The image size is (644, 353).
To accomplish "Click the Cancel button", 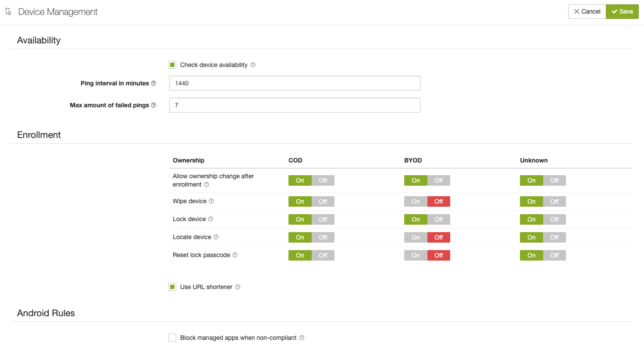I will pyautogui.click(x=587, y=11).
